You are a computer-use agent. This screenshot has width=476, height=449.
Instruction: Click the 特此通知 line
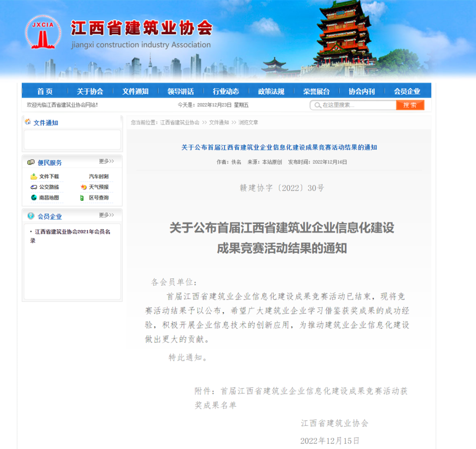coord(188,358)
